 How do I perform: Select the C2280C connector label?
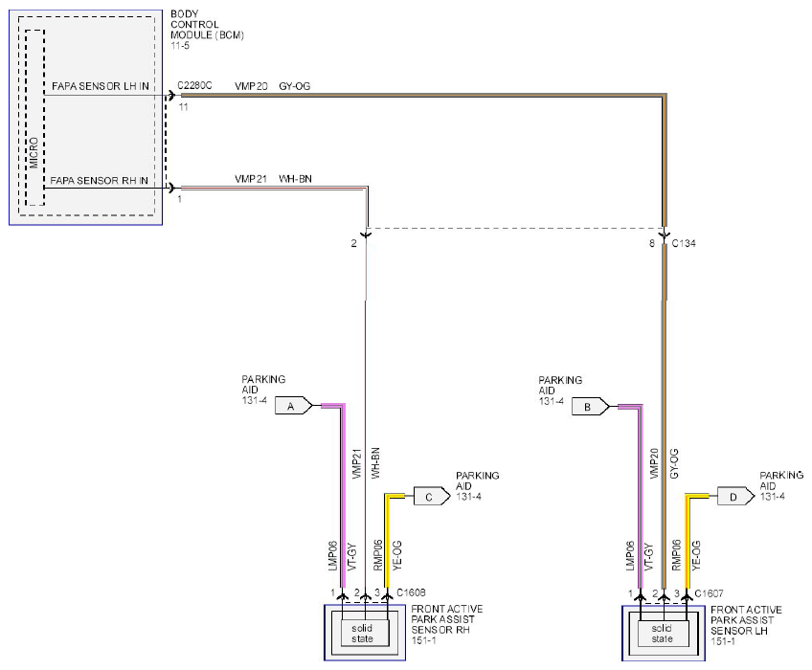[194, 85]
